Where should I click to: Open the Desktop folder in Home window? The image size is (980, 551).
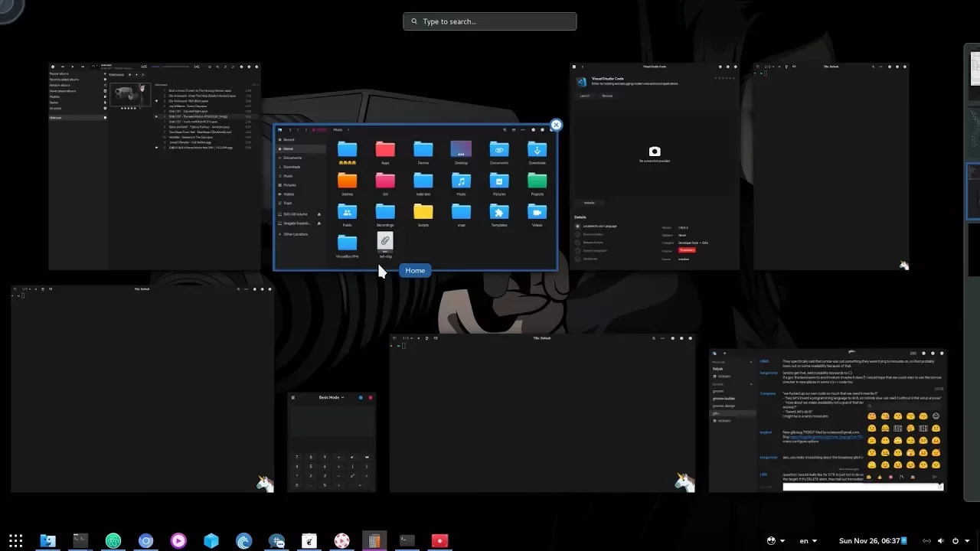(x=461, y=152)
